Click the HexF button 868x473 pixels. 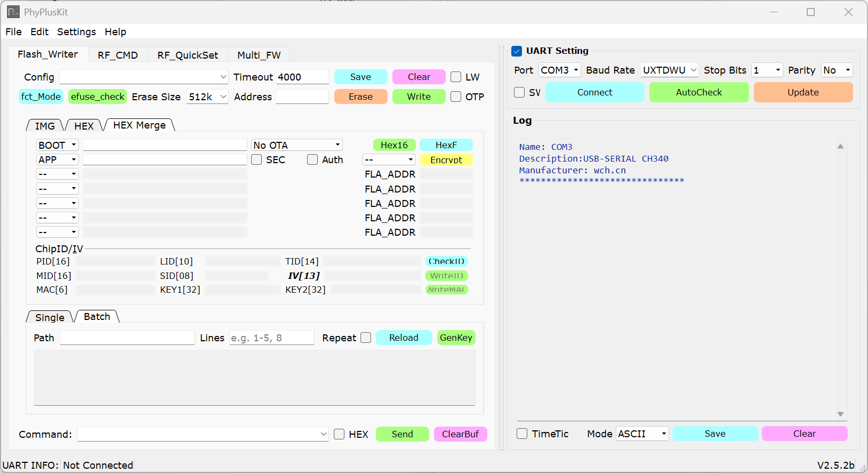446,145
